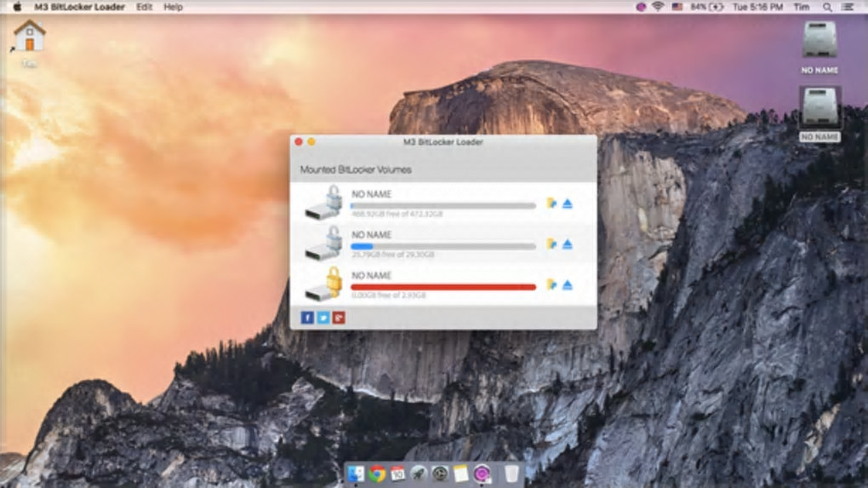Click the 0.00GB free of 2.93GB label
Screen dimensions: 868x488
pyautogui.click(x=389, y=296)
